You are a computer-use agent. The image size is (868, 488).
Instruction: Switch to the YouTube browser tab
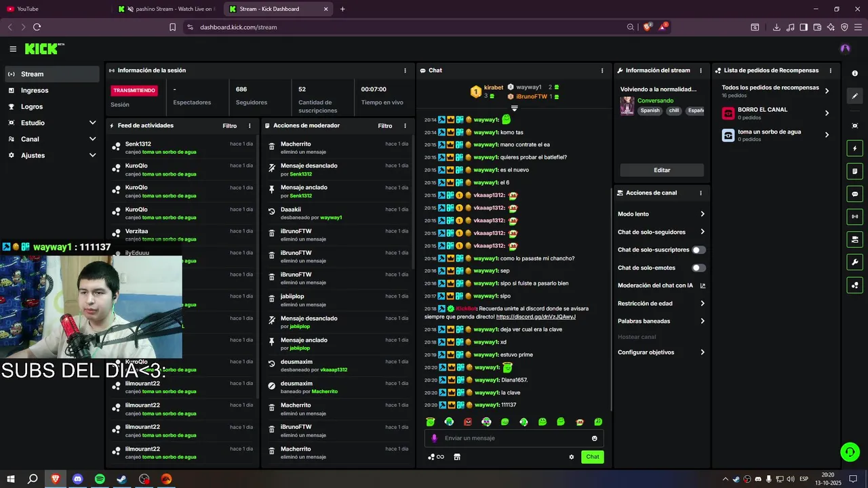pyautogui.click(x=54, y=9)
